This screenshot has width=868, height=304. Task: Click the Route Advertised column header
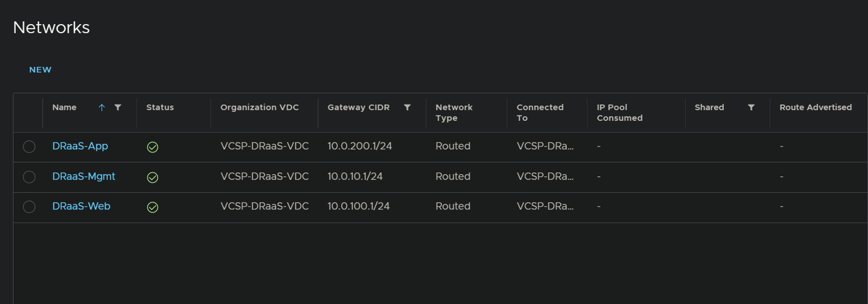(816, 107)
